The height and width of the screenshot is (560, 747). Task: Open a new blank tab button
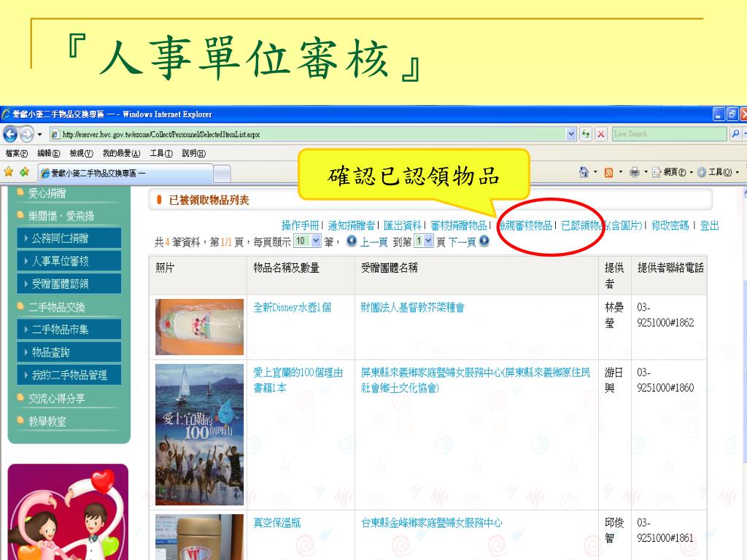tap(222, 174)
